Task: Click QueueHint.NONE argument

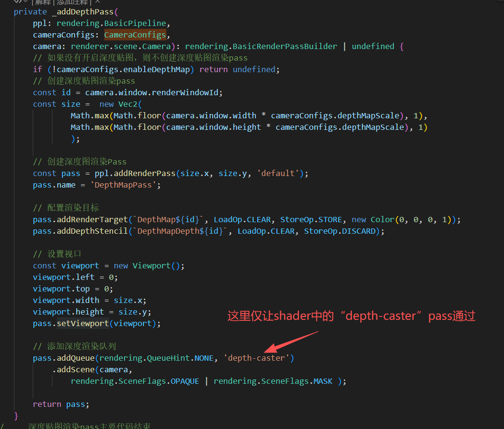Action: (x=180, y=359)
